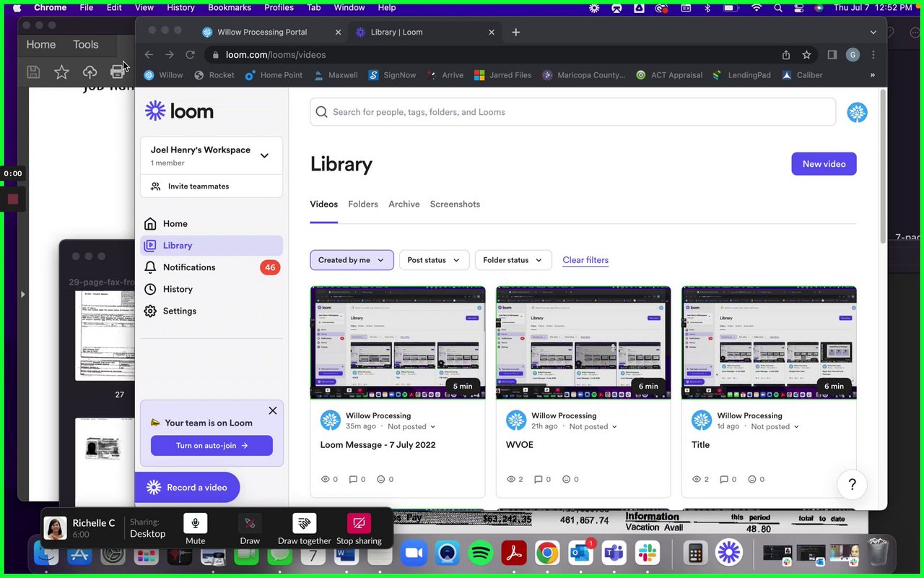Open Loom app from the dock
Viewport: 924px width, 578px height.
tap(729, 553)
